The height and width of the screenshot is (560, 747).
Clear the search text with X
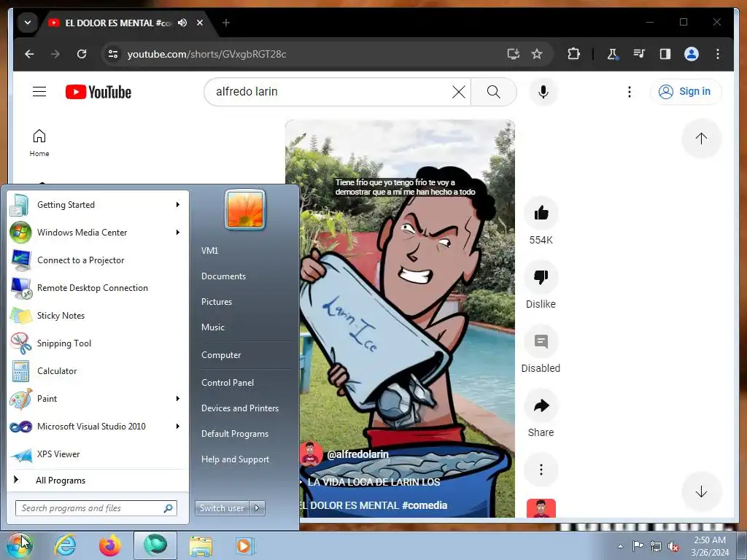pos(459,91)
